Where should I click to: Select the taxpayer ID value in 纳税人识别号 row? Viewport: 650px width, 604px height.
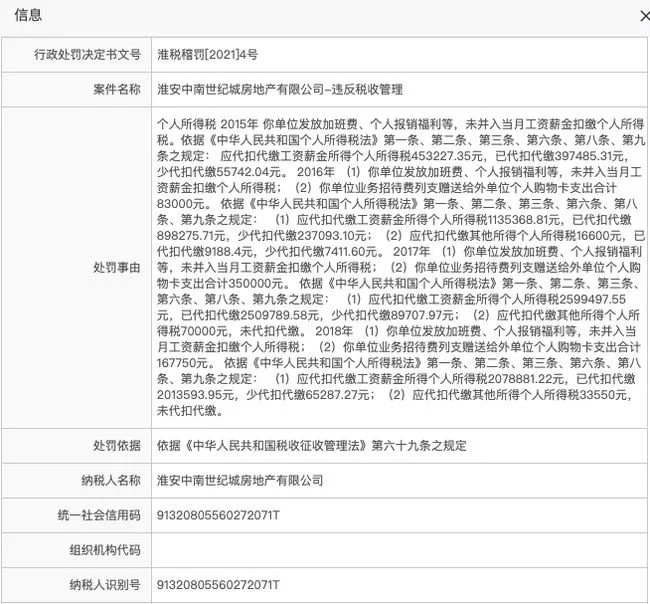(218, 585)
